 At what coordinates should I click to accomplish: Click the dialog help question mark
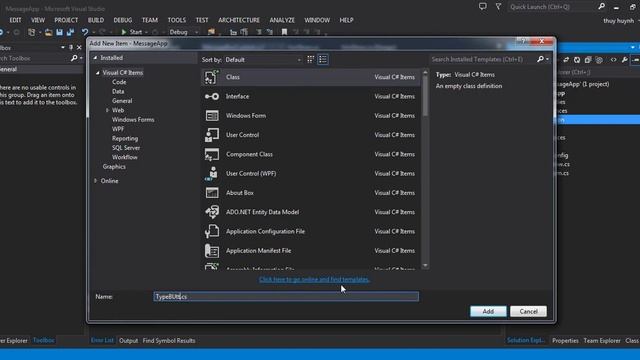[x=523, y=41]
